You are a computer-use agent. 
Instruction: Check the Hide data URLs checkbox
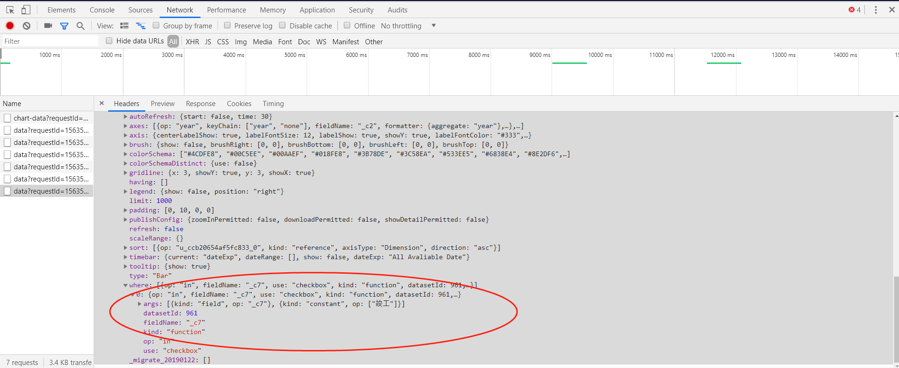point(110,41)
